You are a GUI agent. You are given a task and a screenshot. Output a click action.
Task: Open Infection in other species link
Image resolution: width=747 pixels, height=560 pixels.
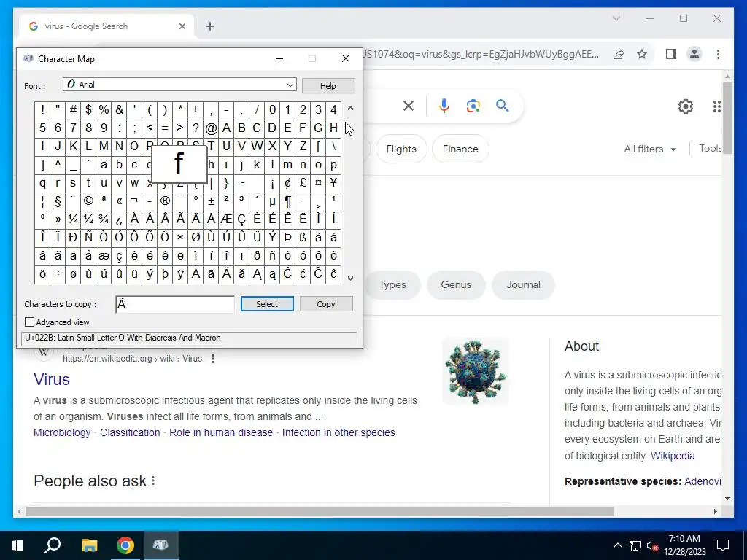(x=338, y=432)
